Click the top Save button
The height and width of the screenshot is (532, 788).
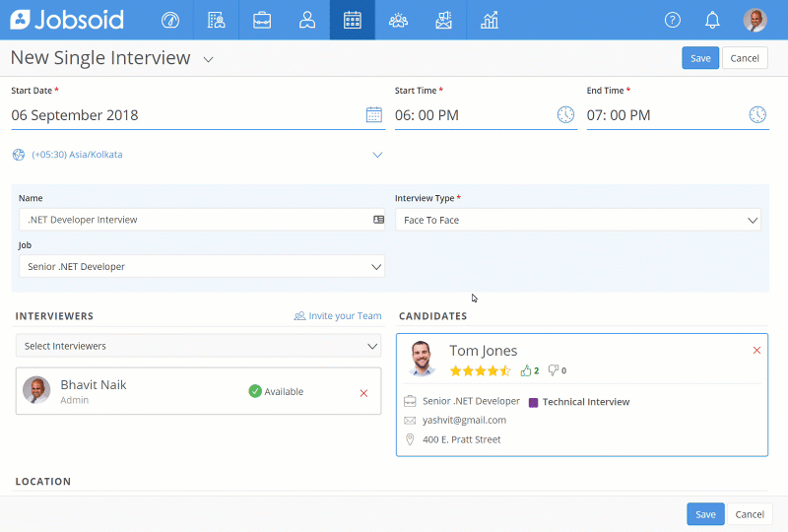pyautogui.click(x=700, y=58)
